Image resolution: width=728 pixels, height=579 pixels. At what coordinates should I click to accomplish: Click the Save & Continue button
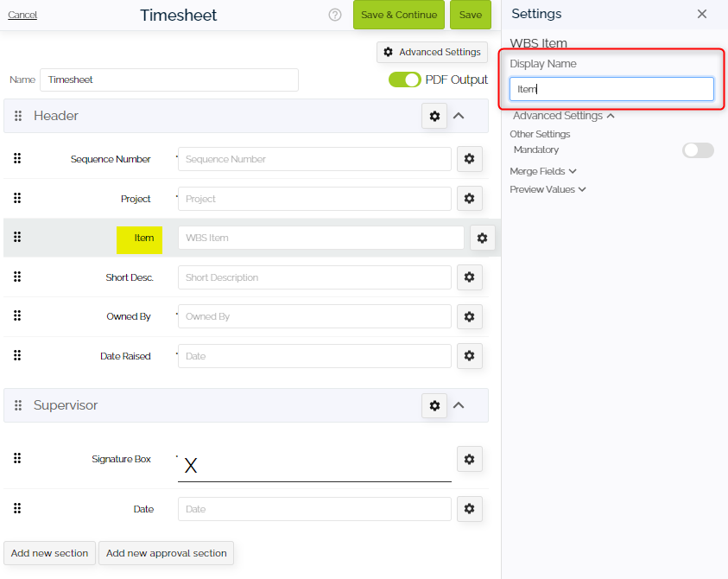[399, 15]
